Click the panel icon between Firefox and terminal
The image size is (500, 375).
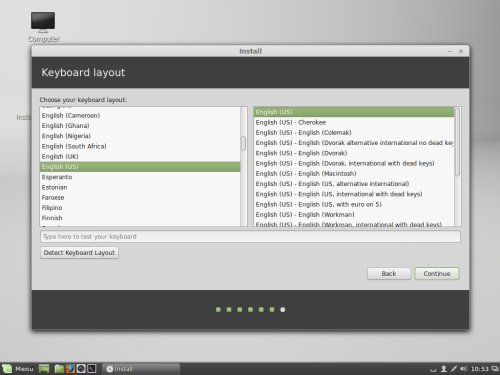(x=81, y=369)
